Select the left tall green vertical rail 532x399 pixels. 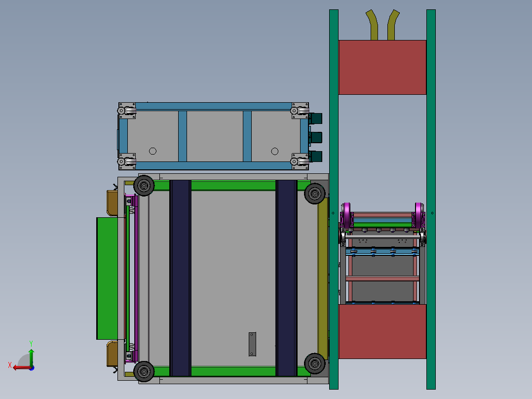[334, 199]
